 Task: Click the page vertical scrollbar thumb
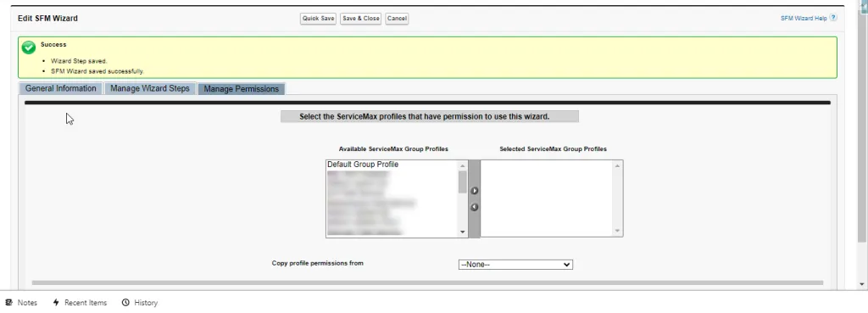pyautogui.click(x=862, y=125)
